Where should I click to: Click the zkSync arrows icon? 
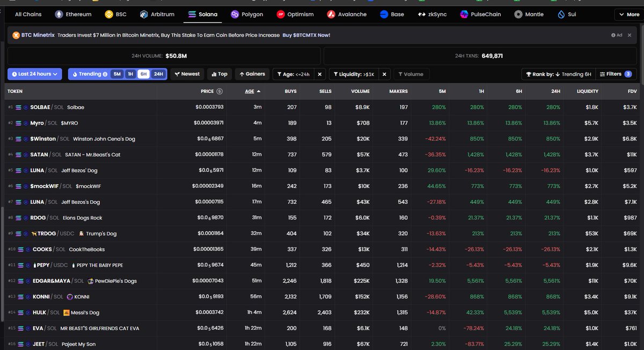(422, 14)
